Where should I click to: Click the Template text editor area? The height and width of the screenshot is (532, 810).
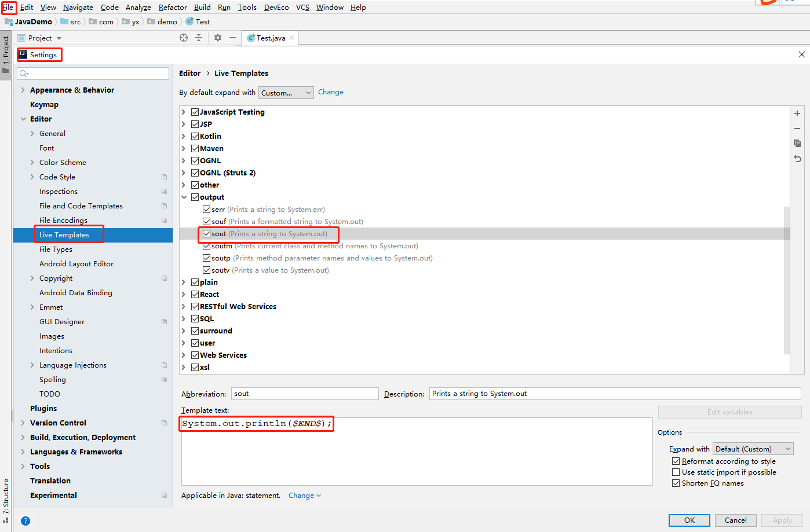(x=417, y=451)
